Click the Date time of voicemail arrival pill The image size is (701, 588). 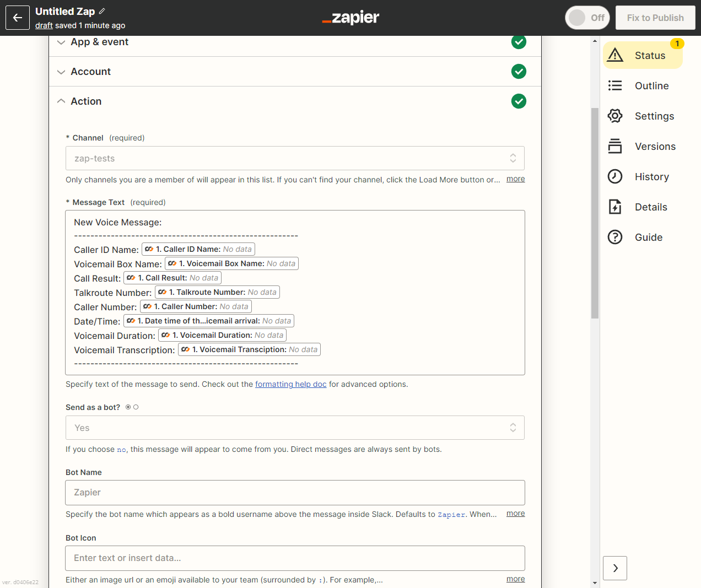point(209,321)
